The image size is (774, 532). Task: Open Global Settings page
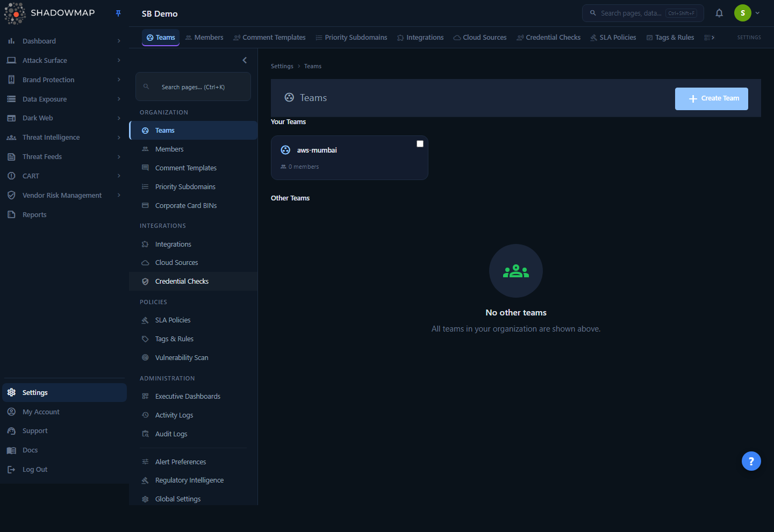pyautogui.click(x=193, y=499)
